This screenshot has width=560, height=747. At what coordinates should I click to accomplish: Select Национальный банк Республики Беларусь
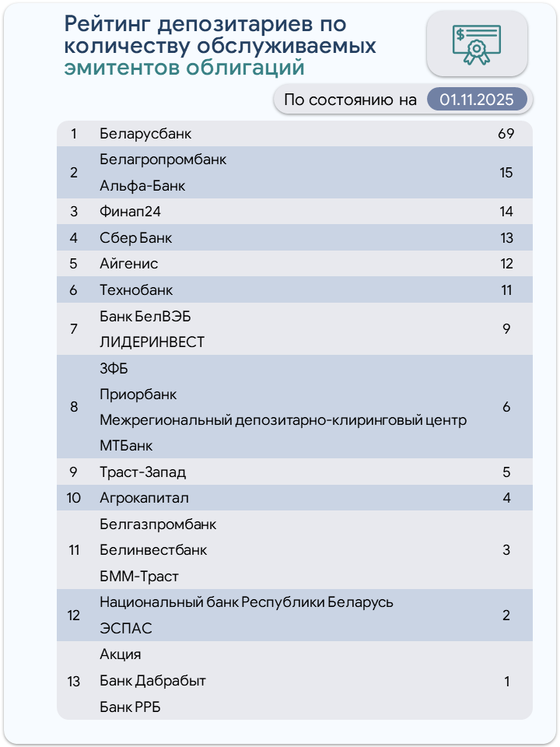coord(247,602)
